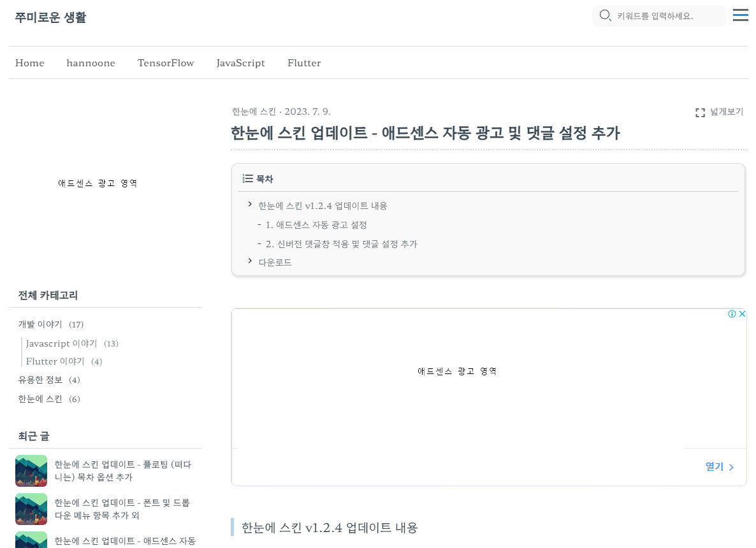Click the 넓게보기 wide view button
Viewport: 756px width, 548px height.
[720, 112]
